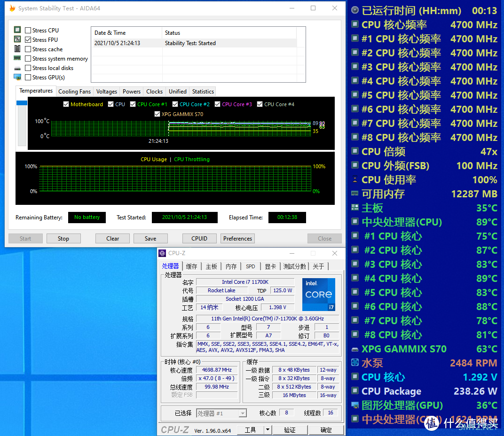
Task: Toggle the CPU Core #4 graph checkbox
Action: tap(260, 104)
